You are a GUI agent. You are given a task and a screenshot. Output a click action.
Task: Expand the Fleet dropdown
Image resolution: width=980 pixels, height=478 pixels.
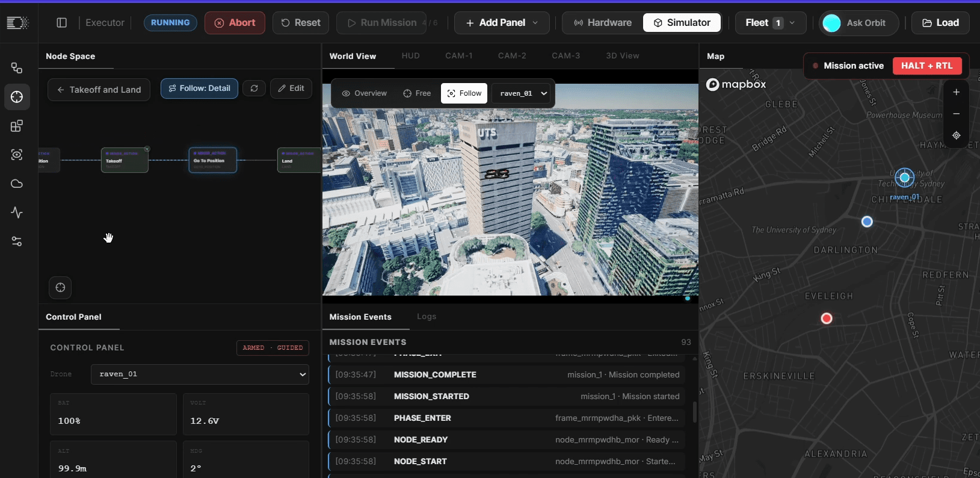pos(770,23)
